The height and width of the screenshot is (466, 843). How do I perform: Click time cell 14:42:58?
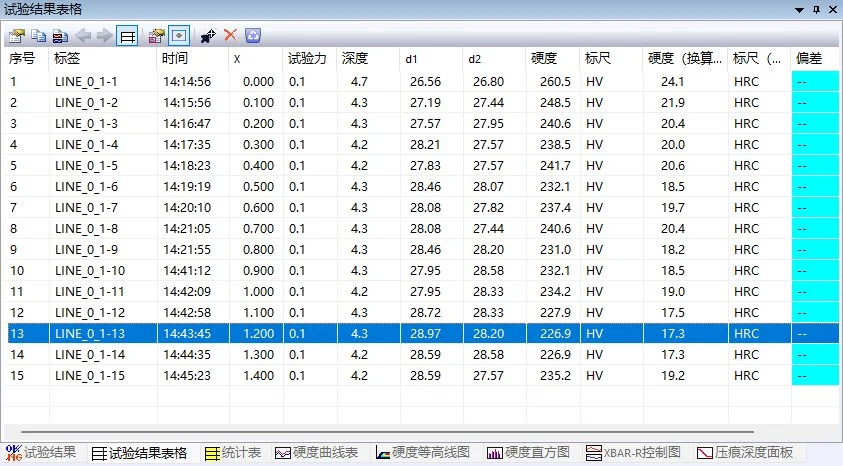pyautogui.click(x=187, y=312)
